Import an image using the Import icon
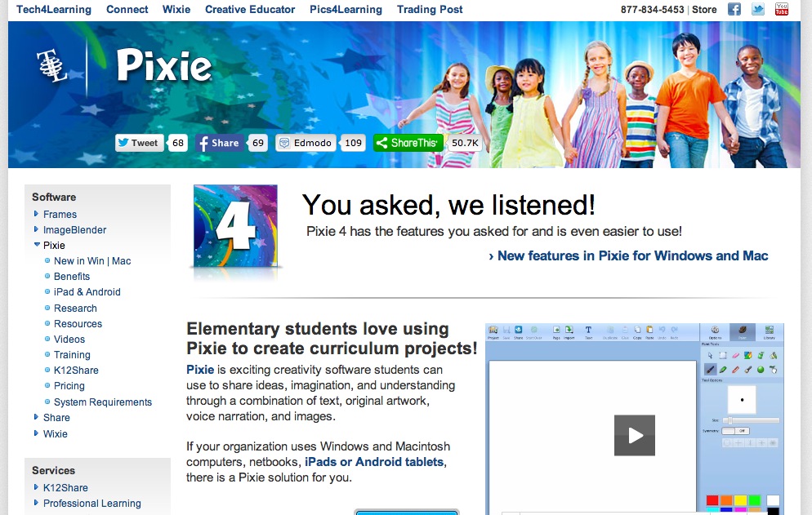The height and width of the screenshot is (515, 812). tap(569, 330)
